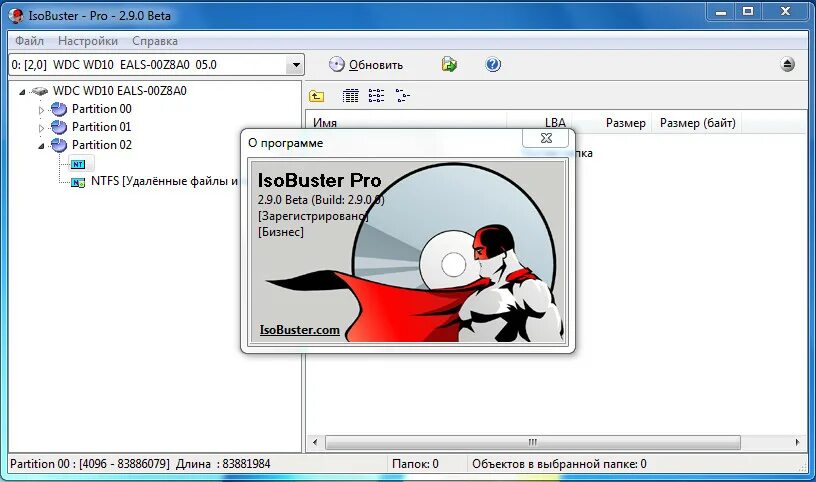Click the IsoBuster title bar app icon
Viewport: 816px width, 482px height.
click(x=16, y=16)
